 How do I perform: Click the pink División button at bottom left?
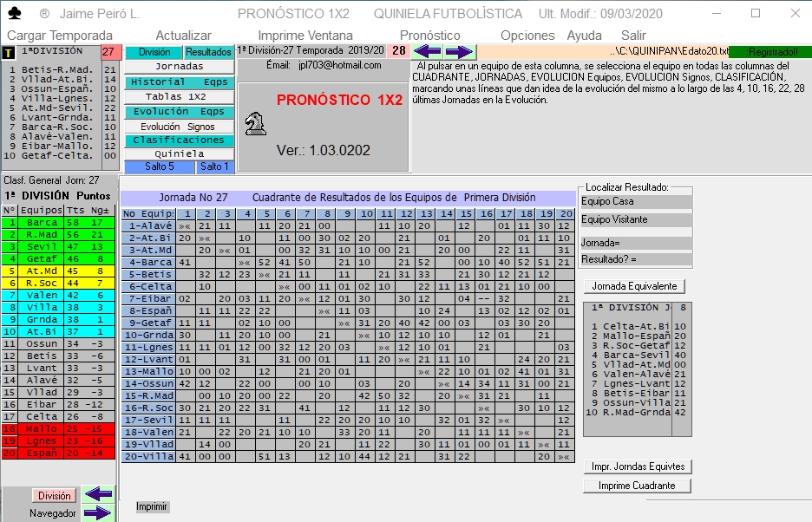[55, 496]
